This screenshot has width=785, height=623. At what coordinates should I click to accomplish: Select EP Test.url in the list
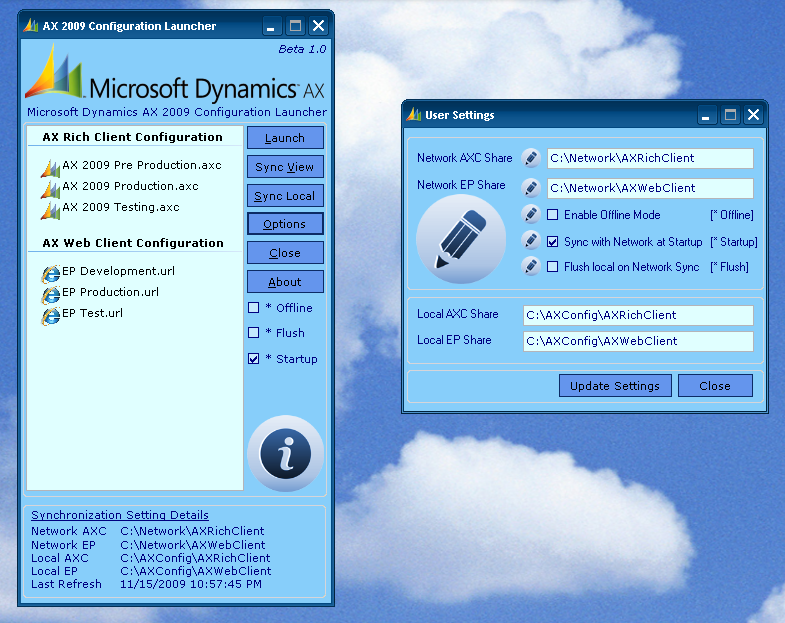pos(92,313)
